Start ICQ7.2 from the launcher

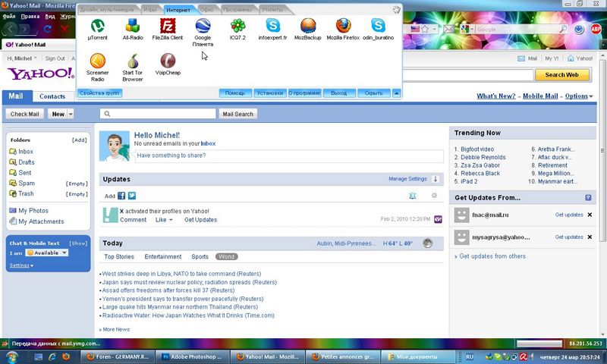[x=237, y=27]
